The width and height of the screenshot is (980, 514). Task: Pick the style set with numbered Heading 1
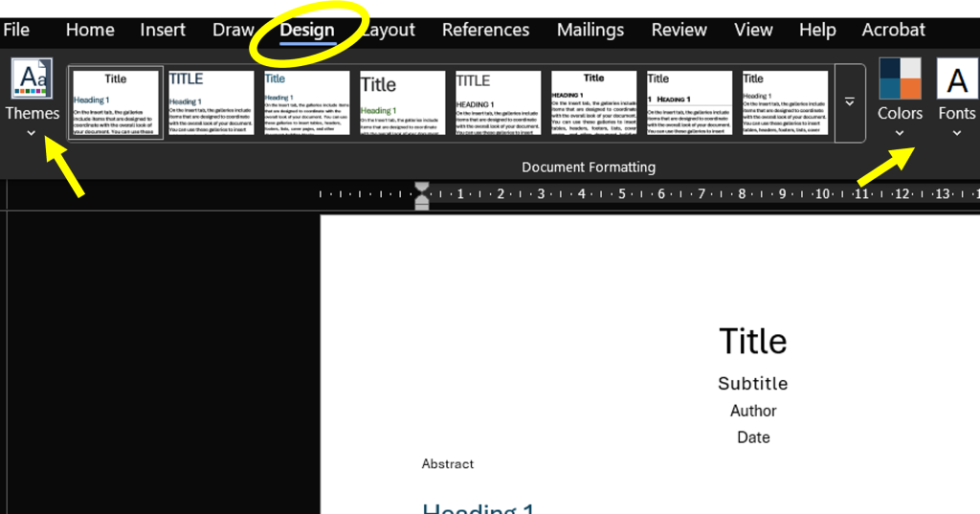[690, 102]
